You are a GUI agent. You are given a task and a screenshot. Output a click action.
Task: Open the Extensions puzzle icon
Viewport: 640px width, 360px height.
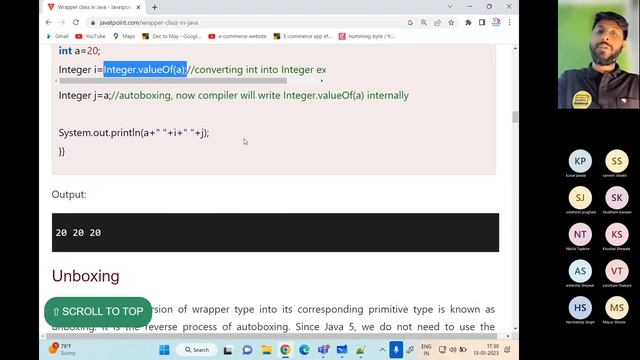[468, 23]
